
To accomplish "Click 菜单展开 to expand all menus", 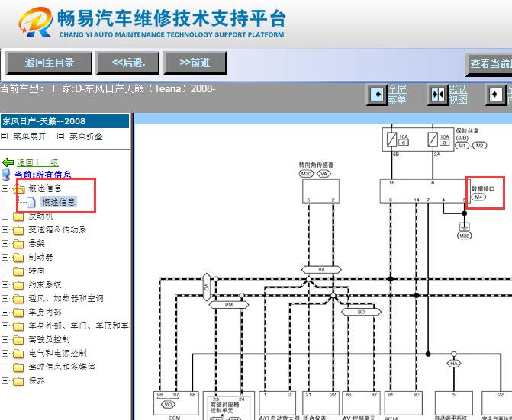I will 30,136.
